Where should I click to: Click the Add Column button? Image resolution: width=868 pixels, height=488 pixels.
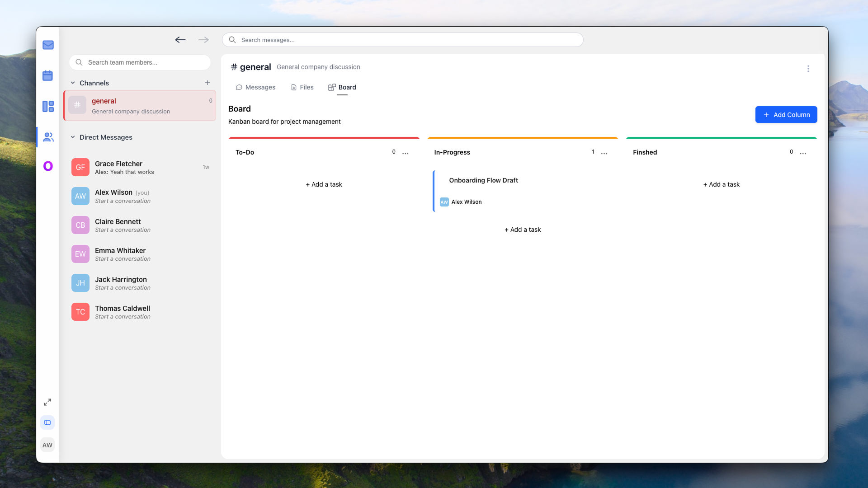pos(786,114)
